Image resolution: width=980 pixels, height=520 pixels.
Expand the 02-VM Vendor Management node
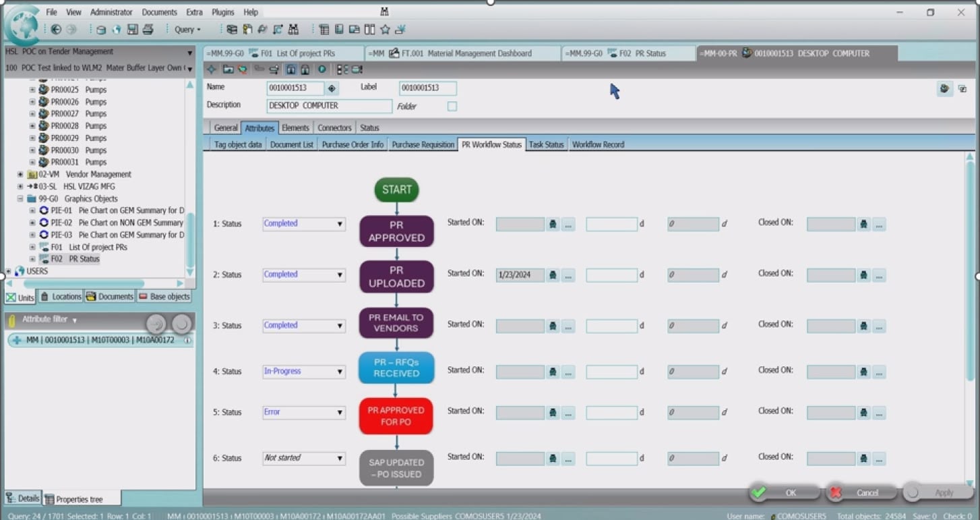pos(20,175)
